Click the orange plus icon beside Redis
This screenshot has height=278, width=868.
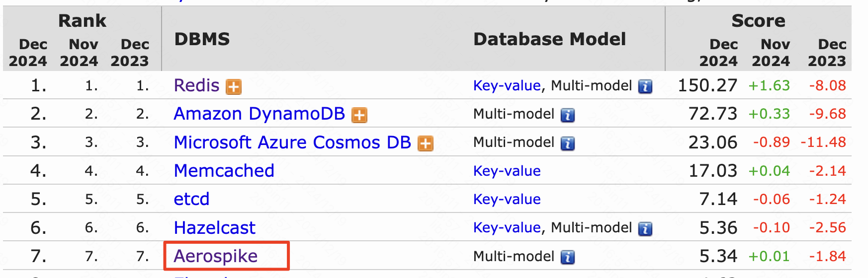(x=234, y=87)
